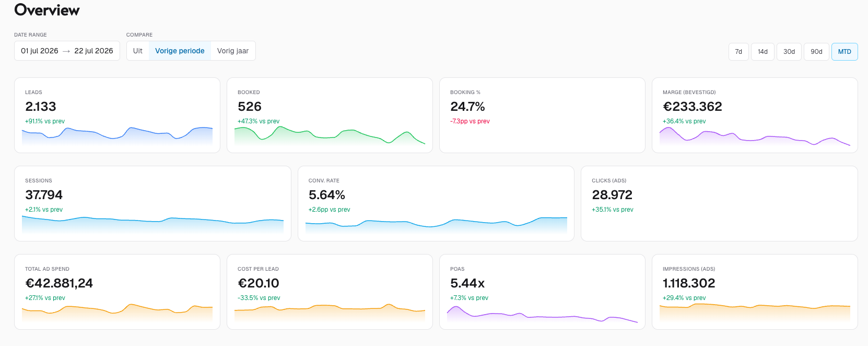Click the Marge purple sparkline chart

755,136
